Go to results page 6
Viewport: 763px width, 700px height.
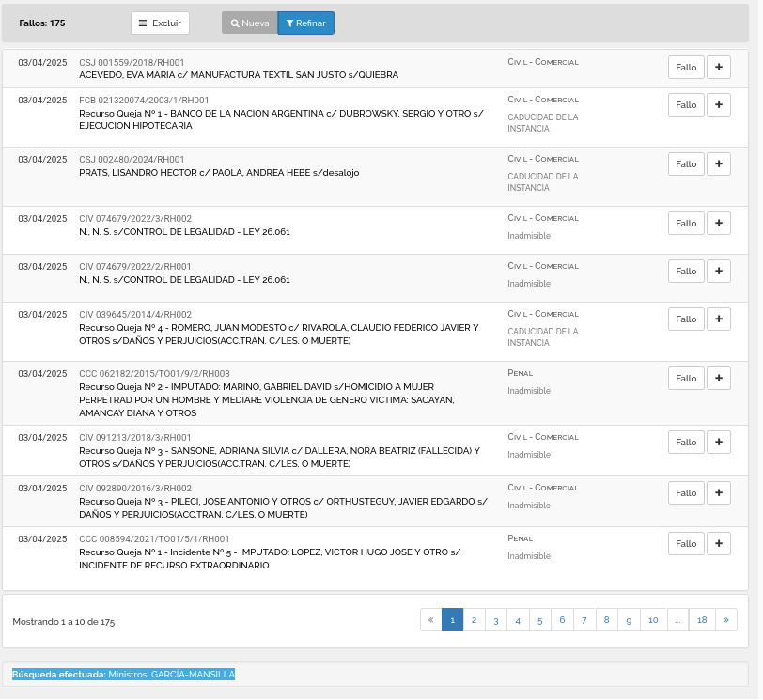click(x=562, y=620)
